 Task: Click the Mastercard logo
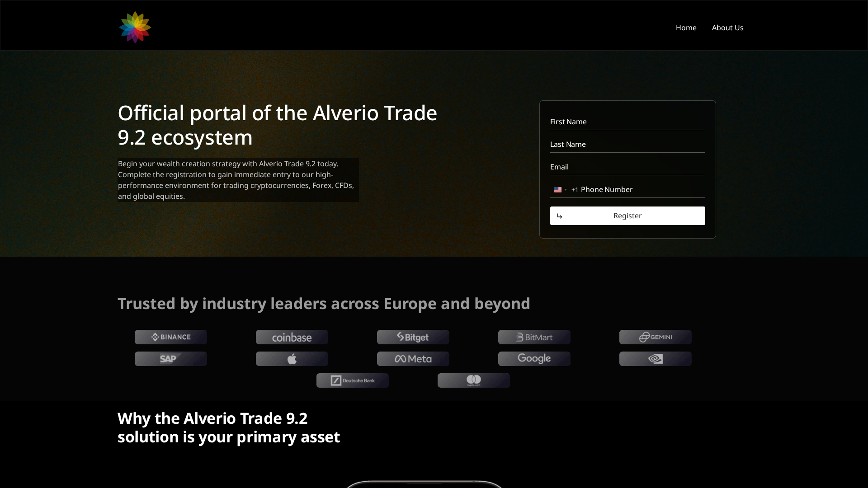pos(473,380)
